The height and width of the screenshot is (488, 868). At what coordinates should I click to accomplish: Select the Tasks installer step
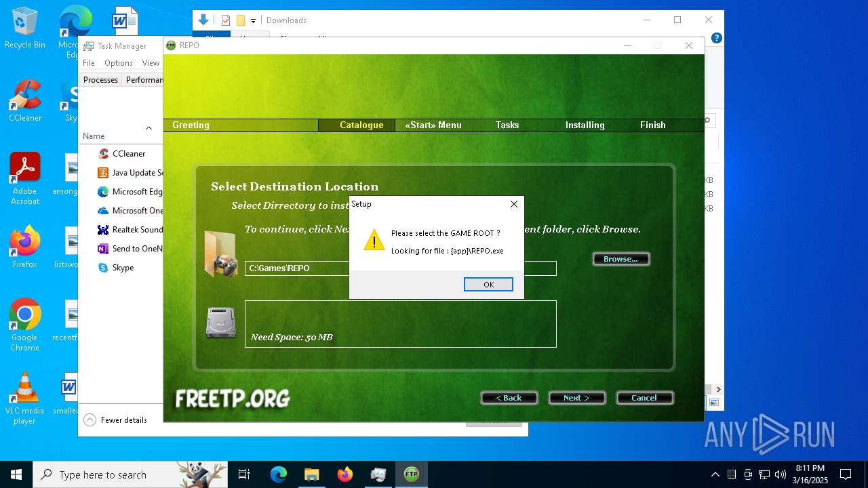(x=507, y=125)
